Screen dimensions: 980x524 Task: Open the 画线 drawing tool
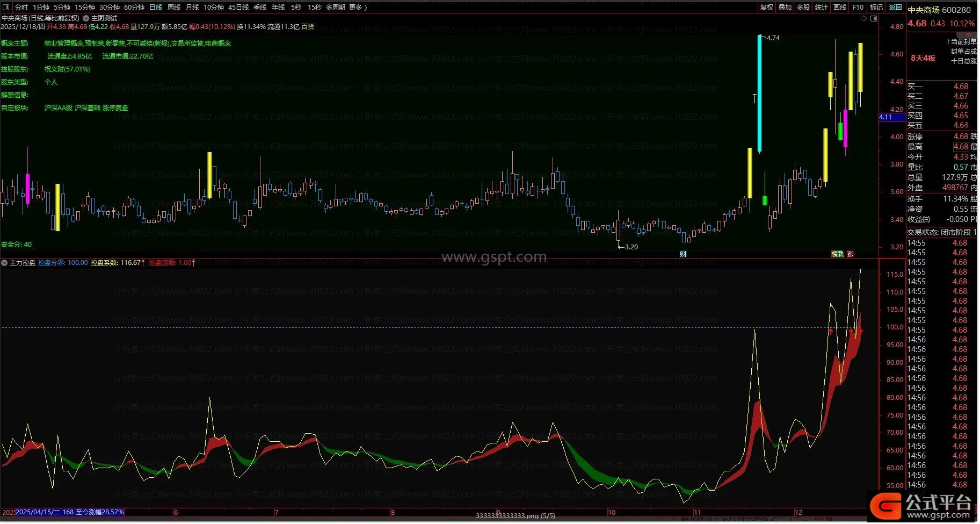click(x=839, y=8)
